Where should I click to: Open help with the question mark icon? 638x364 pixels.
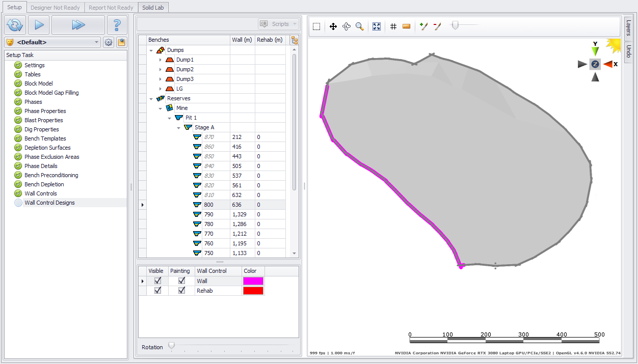(117, 25)
